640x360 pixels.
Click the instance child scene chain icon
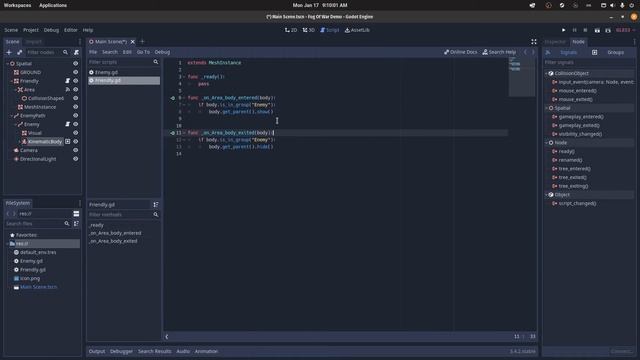click(20, 52)
